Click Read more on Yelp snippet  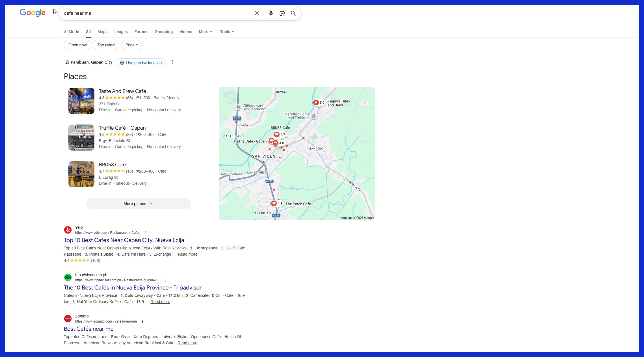188,254
